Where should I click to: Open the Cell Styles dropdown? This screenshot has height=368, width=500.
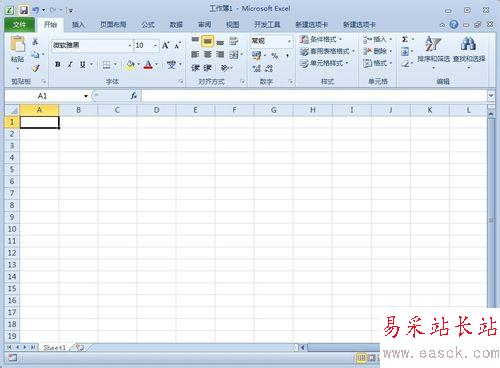(324, 63)
